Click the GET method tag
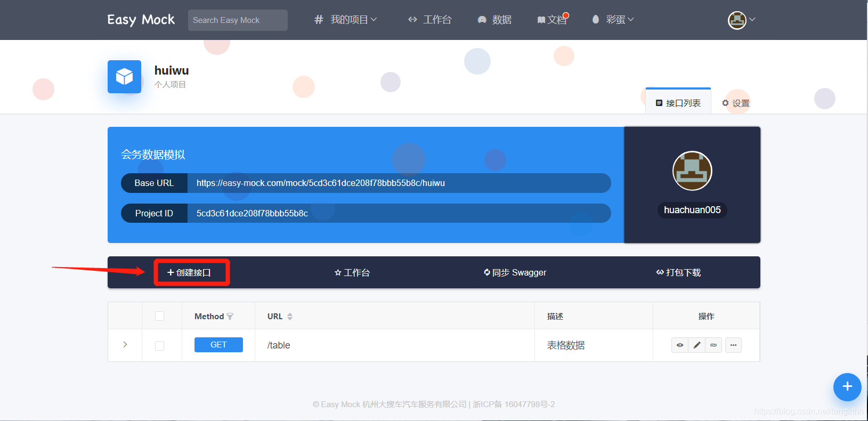Image resolution: width=868 pixels, height=421 pixels. pyautogui.click(x=218, y=345)
